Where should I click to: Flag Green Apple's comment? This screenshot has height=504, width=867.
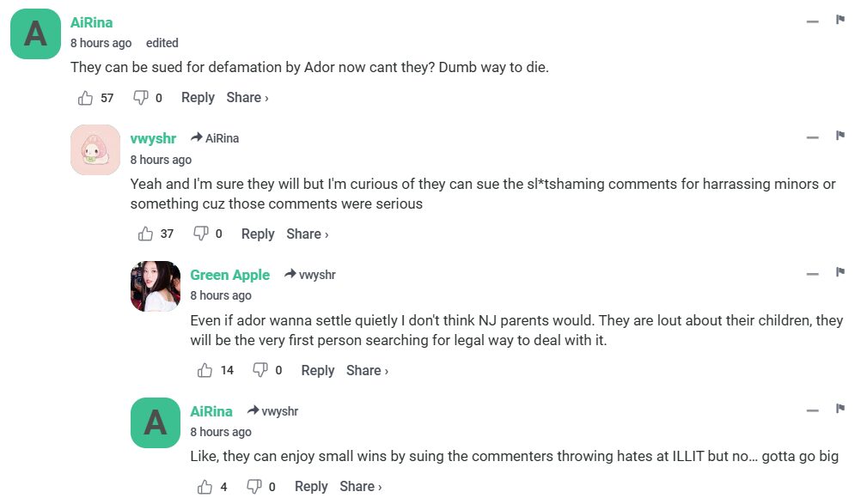840,272
